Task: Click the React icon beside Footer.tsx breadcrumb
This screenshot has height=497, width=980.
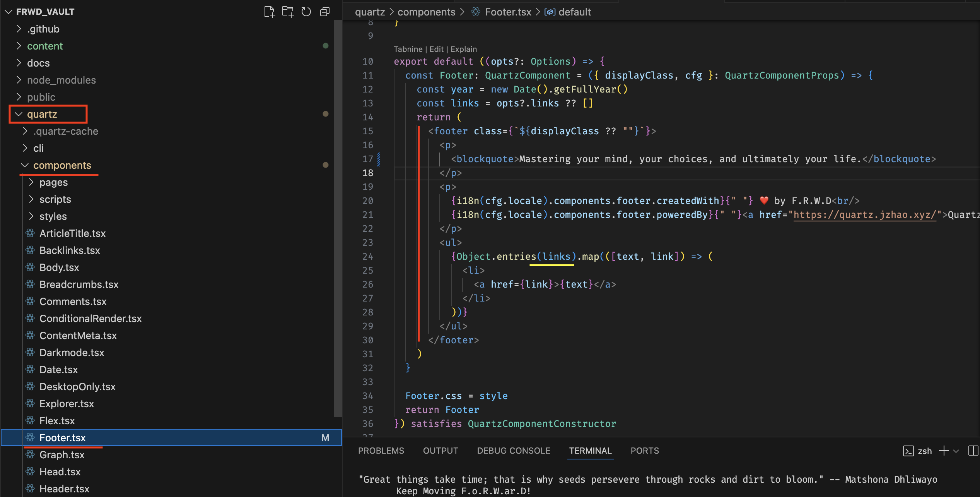Action: tap(475, 12)
